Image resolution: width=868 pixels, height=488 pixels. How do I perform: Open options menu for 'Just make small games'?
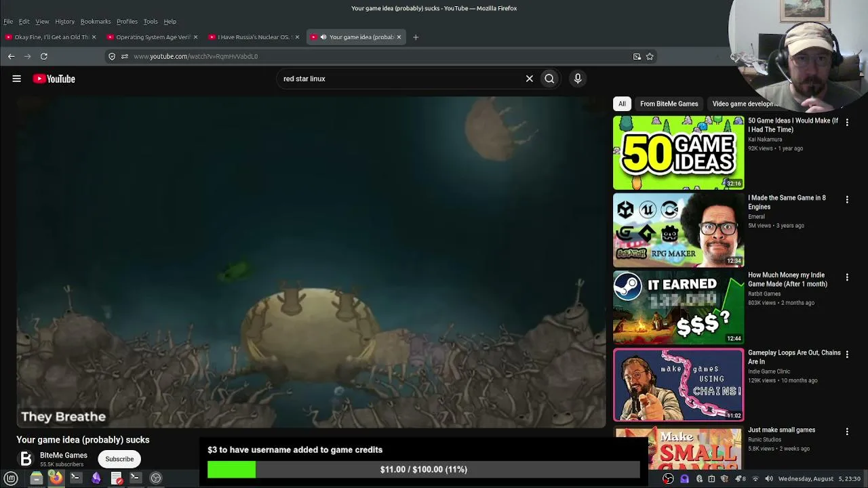[847, 431]
